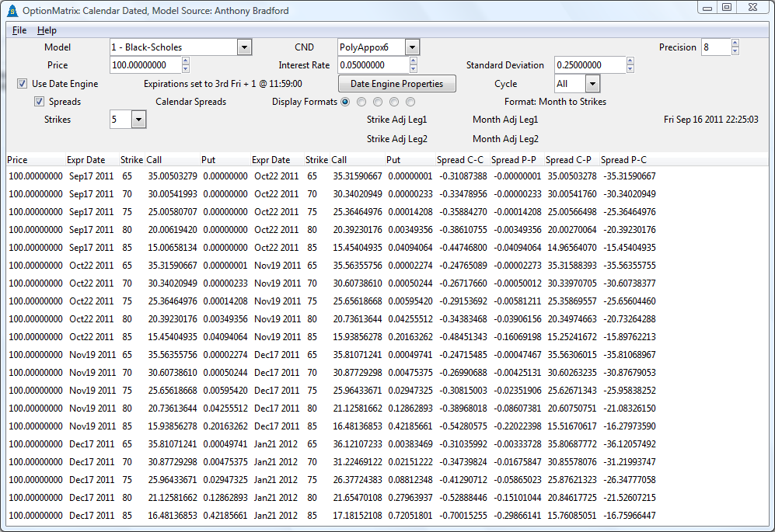Viewport: 775px width, 532px height.
Task: Click the Spread C-C column header
Action: tap(462, 160)
